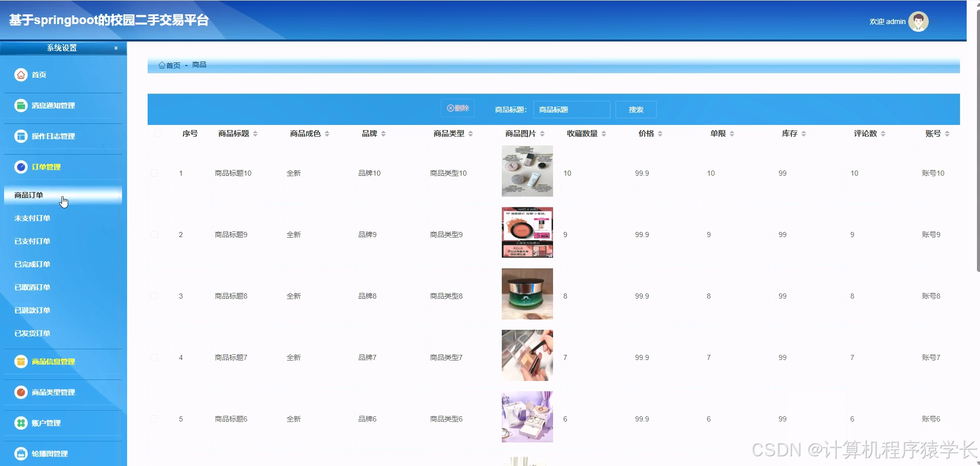980x466 pixels.
Task: Click the admin avatar icon
Action: [918, 22]
